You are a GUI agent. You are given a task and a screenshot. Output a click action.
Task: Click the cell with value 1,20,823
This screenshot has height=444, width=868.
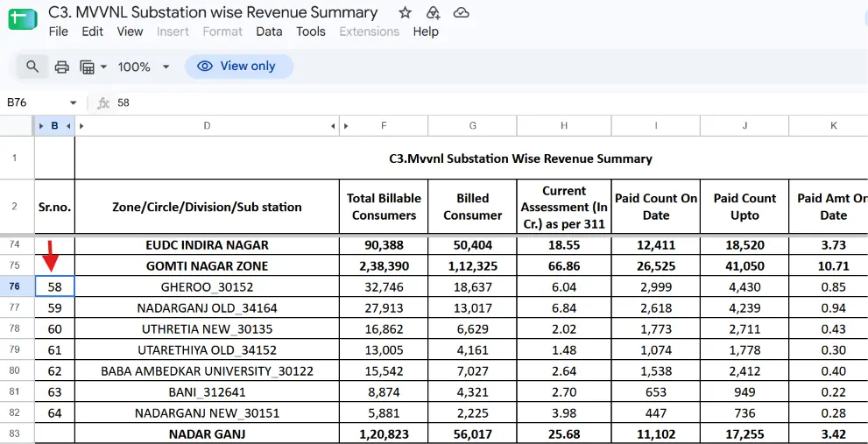[384, 434]
